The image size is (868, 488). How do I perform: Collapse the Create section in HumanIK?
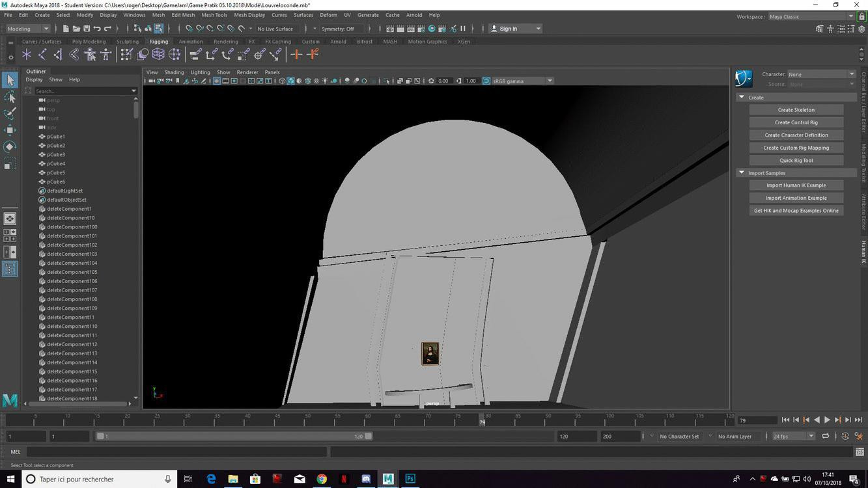click(741, 98)
